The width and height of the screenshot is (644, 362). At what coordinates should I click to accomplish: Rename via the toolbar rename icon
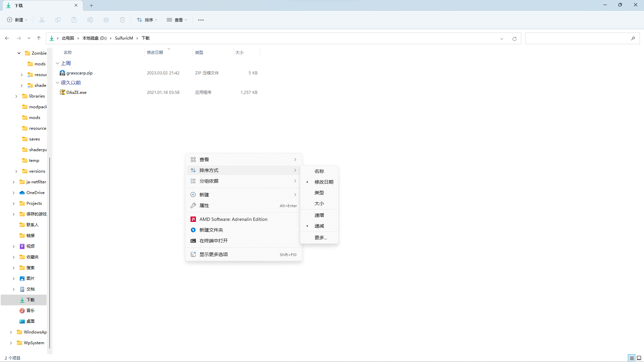pos(90,20)
